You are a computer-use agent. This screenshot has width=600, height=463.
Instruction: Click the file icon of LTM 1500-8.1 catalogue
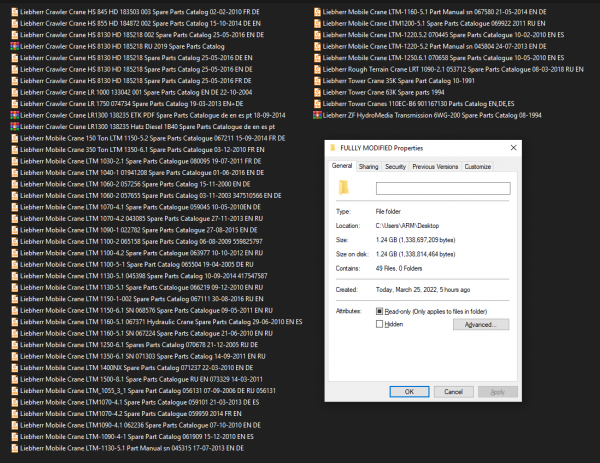15,379
